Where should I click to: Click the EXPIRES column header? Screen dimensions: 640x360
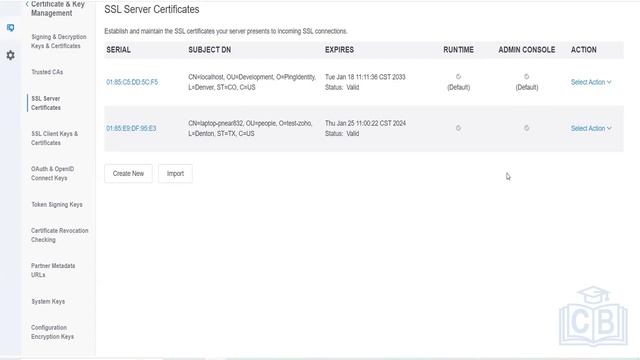point(339,50)
